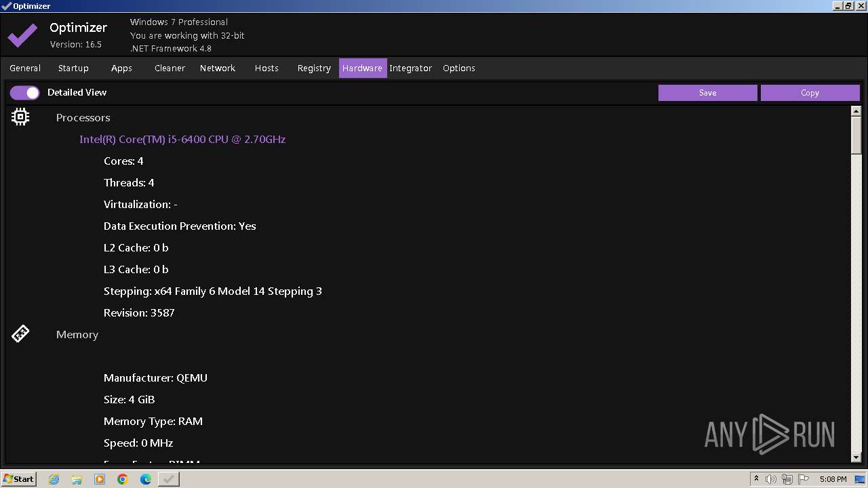Image resolution: width=868 pixels, height=488 pixels.
Task: Select the Memory heading
Action: [77, 335]
